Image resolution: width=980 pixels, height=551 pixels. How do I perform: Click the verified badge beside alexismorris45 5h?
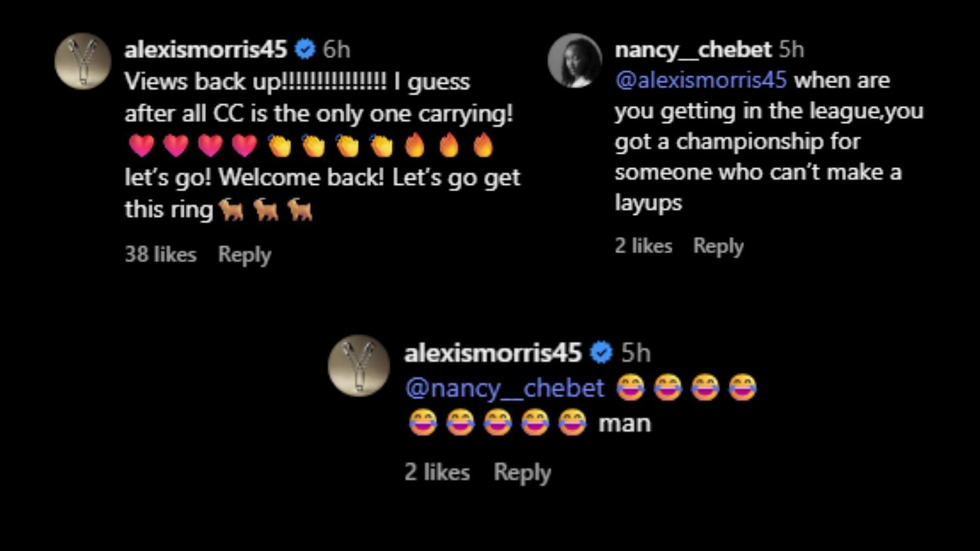[601, 353]
